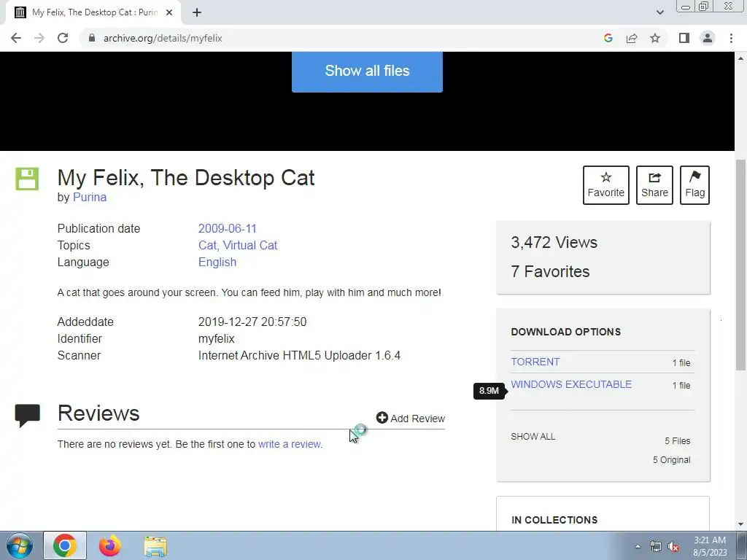The width and height of the screenshot is (747, 560).
Task: Open a new browser tab
Action: pos(197,13)
